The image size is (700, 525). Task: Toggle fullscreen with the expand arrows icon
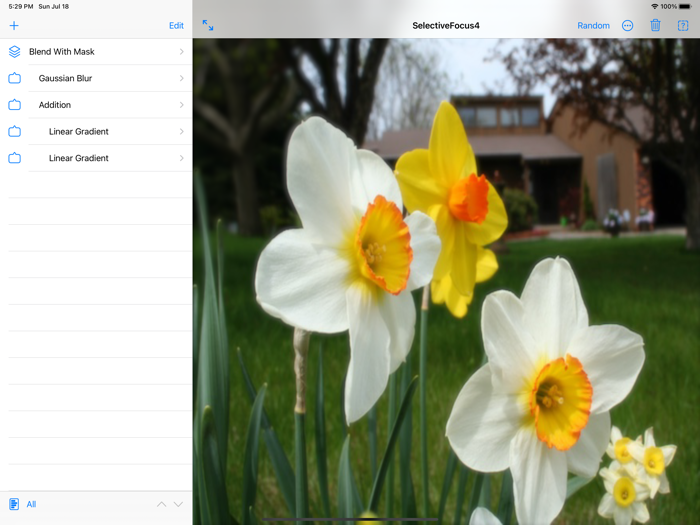(208, 25)
